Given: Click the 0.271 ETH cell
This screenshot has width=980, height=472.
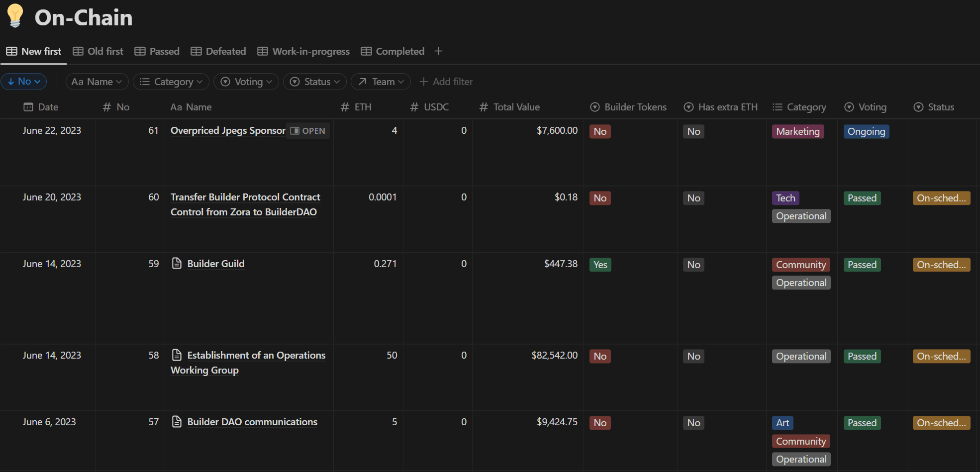Looking at the screenshot, I should coord(386,264).
